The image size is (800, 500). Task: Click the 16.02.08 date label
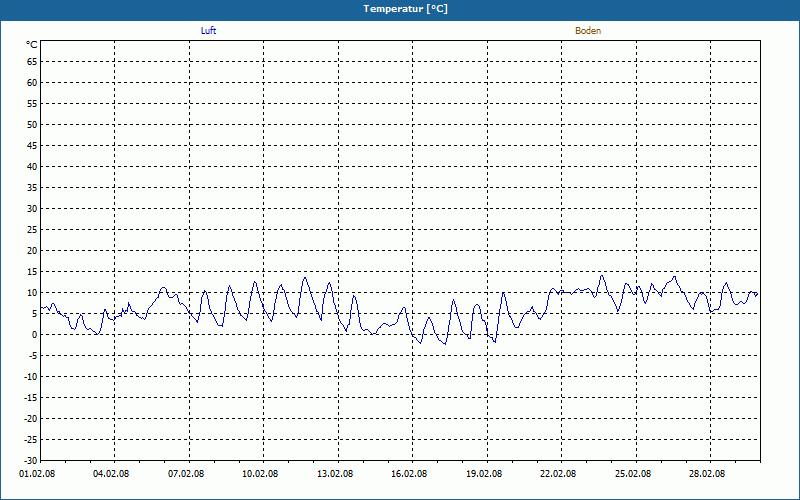coord(409,474)
